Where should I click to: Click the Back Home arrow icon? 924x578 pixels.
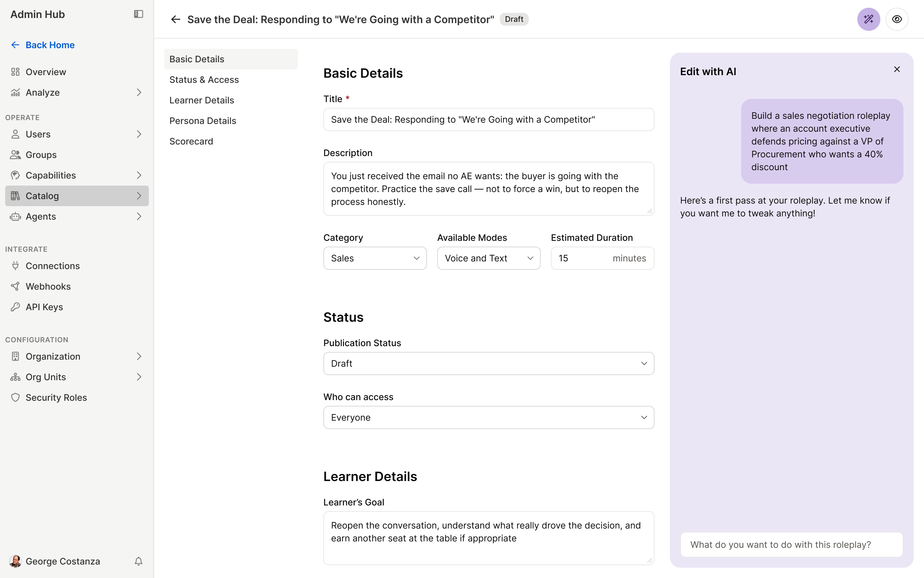click(x=15, y=45)
